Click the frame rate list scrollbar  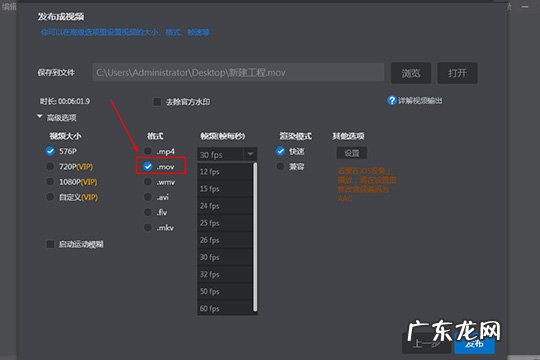pyautogui.click(x=255, y=237)
